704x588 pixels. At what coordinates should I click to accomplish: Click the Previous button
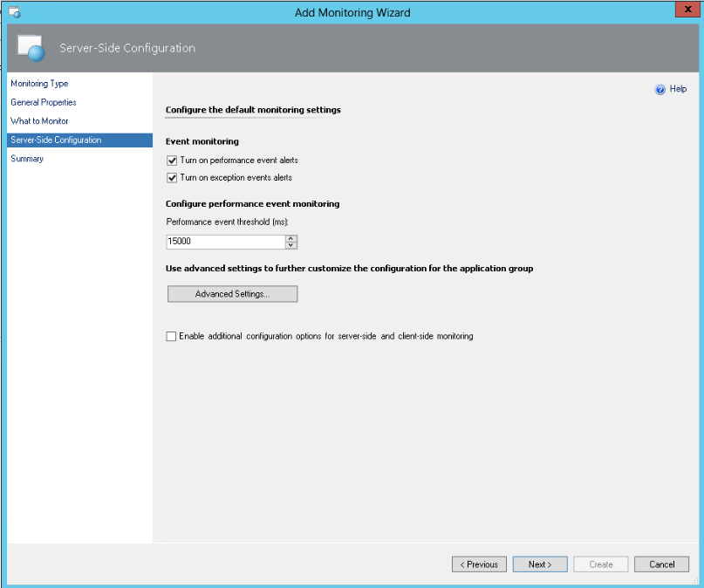pos(479,564)
